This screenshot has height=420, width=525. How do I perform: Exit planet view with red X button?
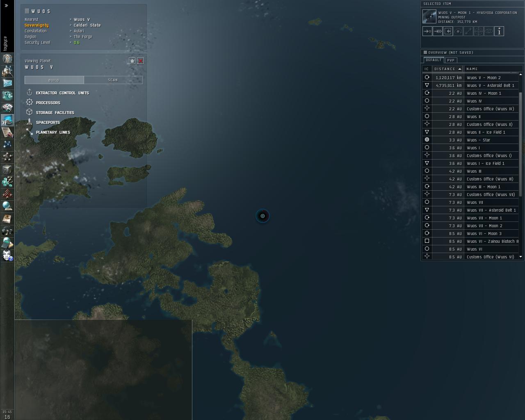140,61
